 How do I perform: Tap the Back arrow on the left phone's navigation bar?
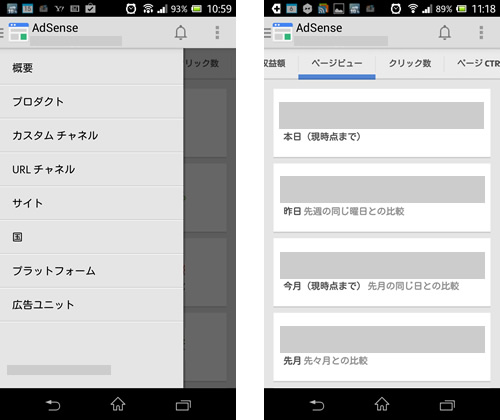pyautogui.click(x=53, y=405)
